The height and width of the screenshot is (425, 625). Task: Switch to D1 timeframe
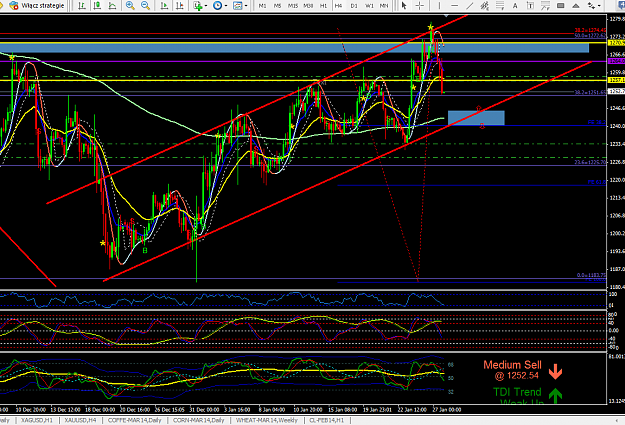[x=354, y=6]
